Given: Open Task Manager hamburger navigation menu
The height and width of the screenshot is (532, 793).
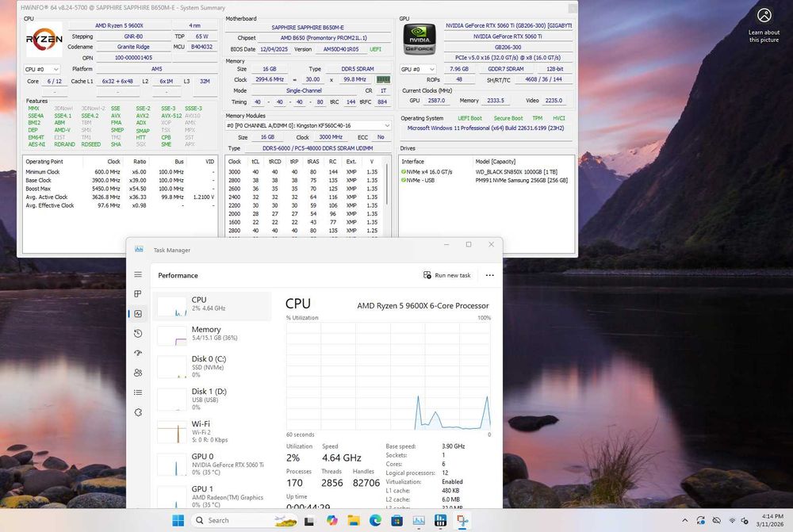Looking at the screenshot, I should 138,274.
